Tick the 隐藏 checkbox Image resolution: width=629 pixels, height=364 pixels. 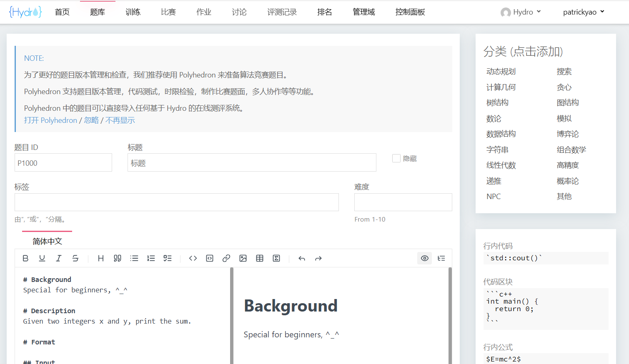point(396,158)
